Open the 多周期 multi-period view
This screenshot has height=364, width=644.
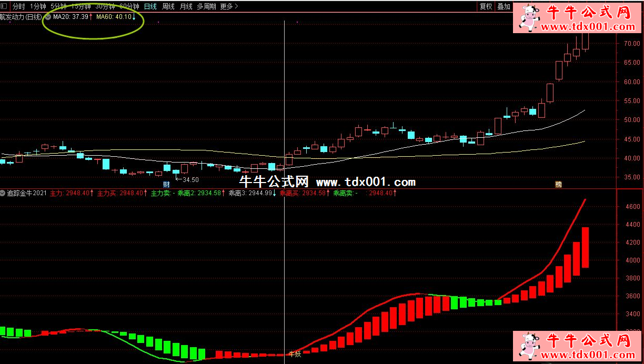pyautogui.click(x=207, y=6)
